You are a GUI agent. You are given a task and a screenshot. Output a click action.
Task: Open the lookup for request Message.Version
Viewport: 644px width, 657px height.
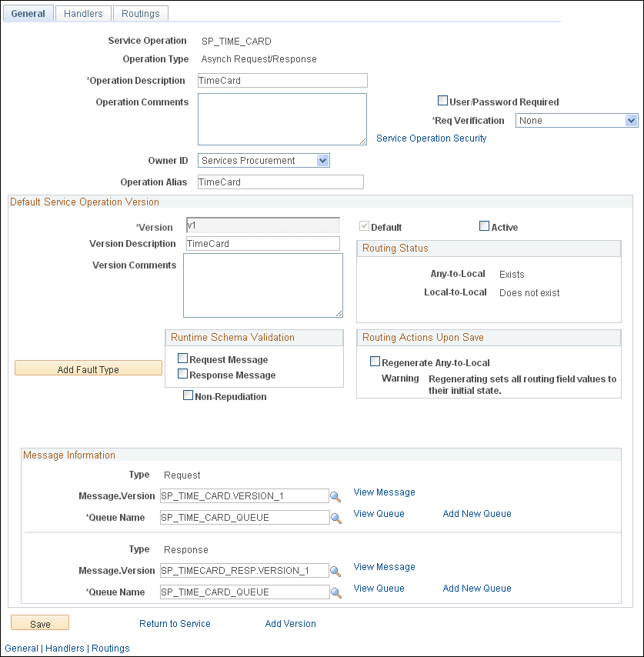coord(335,496)
